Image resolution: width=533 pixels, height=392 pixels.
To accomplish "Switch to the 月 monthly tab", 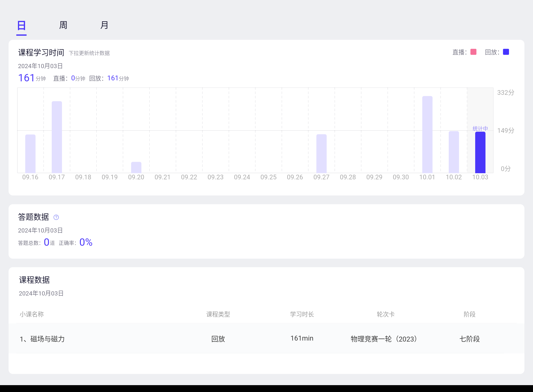I will point(104,25).
